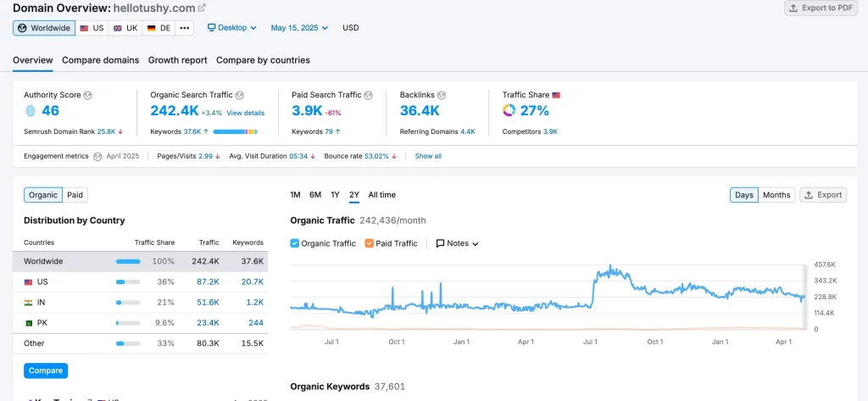This screenshot has height=401, width=868.
Task: Click the Pakistan flag in country table
Action: (x=28, y=324)
